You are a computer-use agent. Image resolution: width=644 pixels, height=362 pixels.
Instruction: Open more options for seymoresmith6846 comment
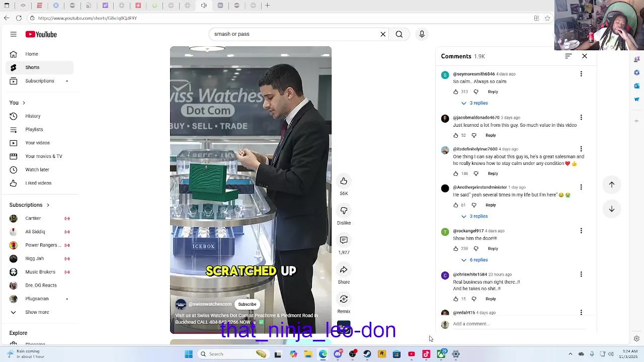[x=581, y=74]
